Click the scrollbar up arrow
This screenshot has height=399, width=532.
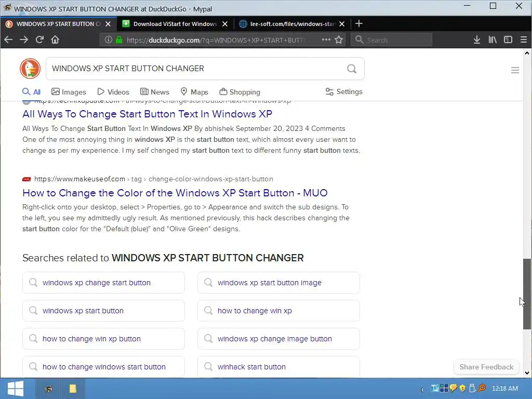[527, 53]
